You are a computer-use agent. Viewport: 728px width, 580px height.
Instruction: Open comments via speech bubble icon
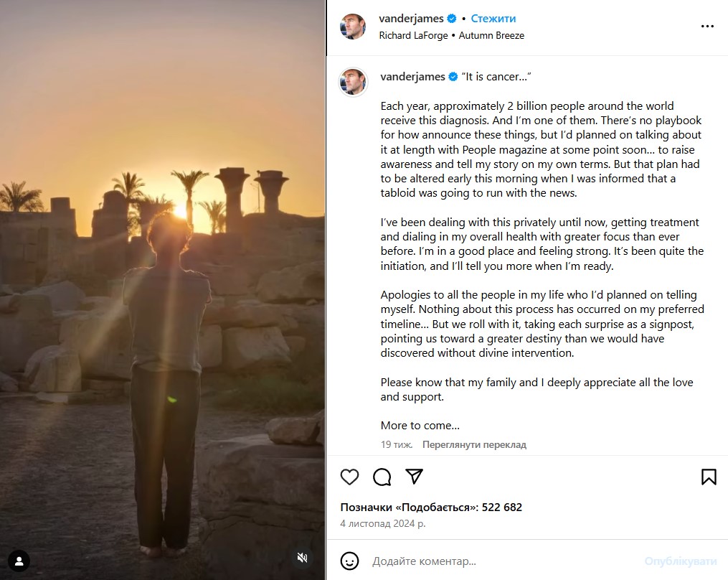coord(382,477)
